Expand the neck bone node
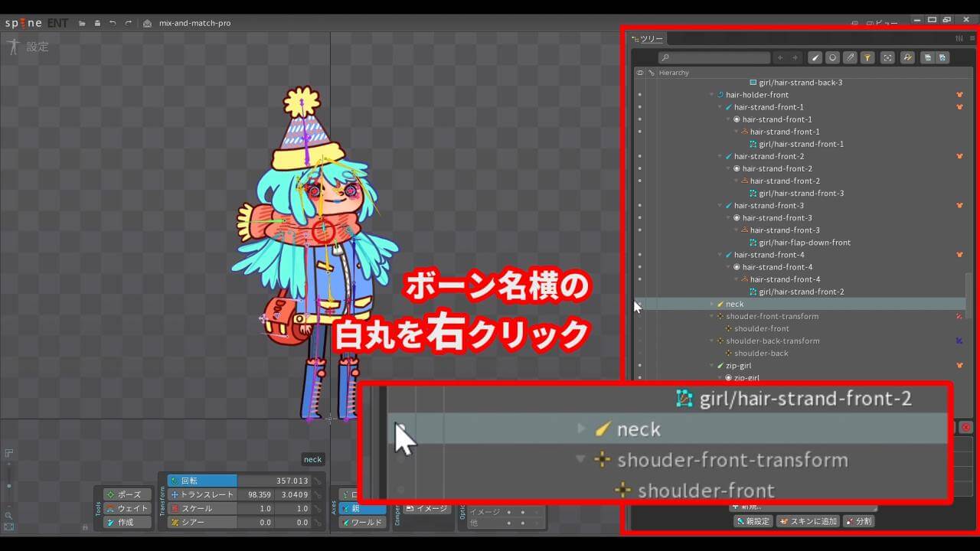980x551 pixels. (x=712, y=304)
